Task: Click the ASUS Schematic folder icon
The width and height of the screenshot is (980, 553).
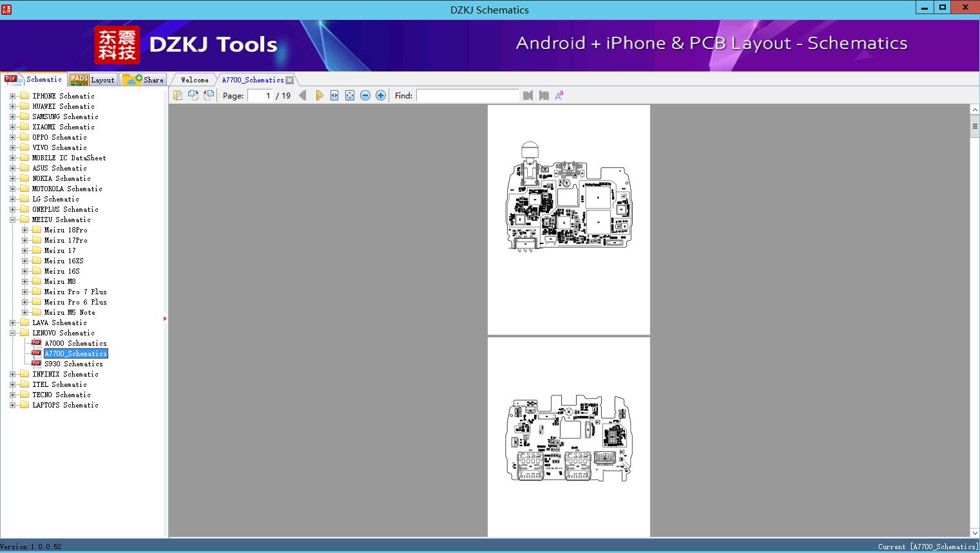Action: (x=24, y=168)
